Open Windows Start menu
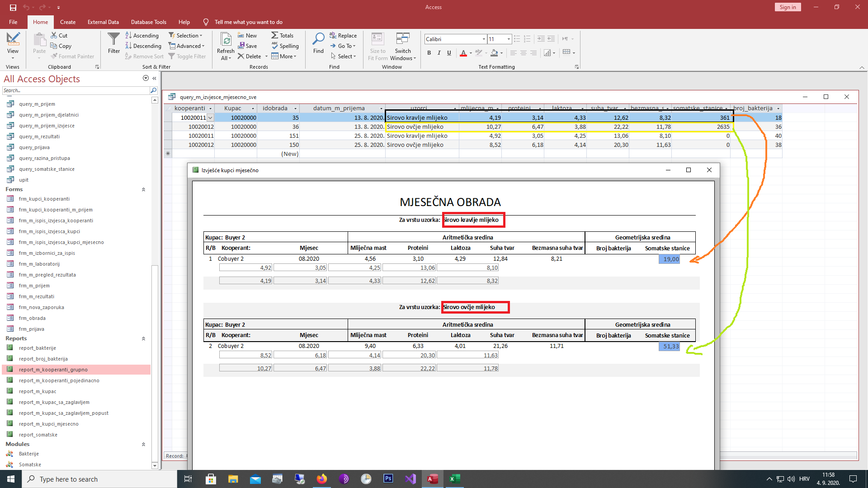The width and height of the screenshot is (868, 488). coord(11,479)
